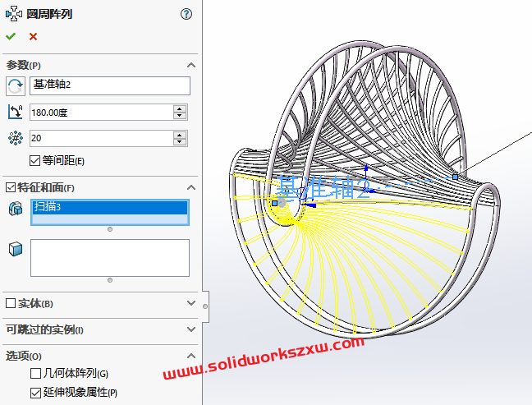
Task: Click the square handle at the pattern center
Action: point(274,204)
